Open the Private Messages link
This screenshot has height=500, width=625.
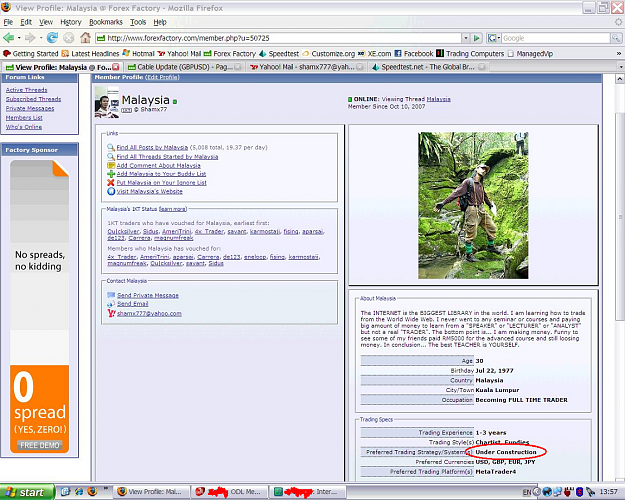[30, 108]
